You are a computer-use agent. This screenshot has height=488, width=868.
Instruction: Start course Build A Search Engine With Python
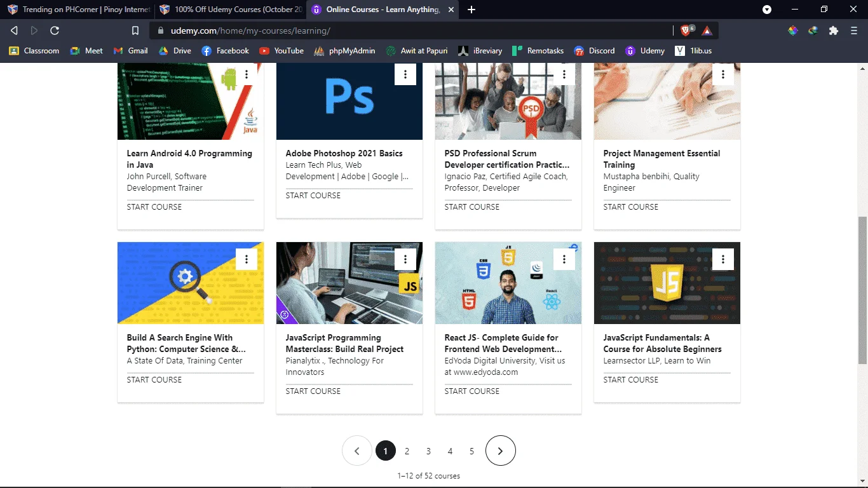154,380
